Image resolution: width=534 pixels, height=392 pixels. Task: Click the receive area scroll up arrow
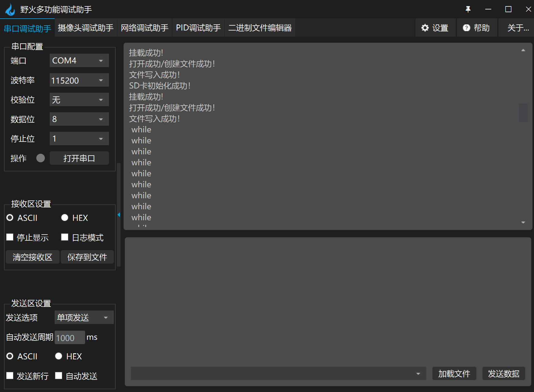(523, 50)
